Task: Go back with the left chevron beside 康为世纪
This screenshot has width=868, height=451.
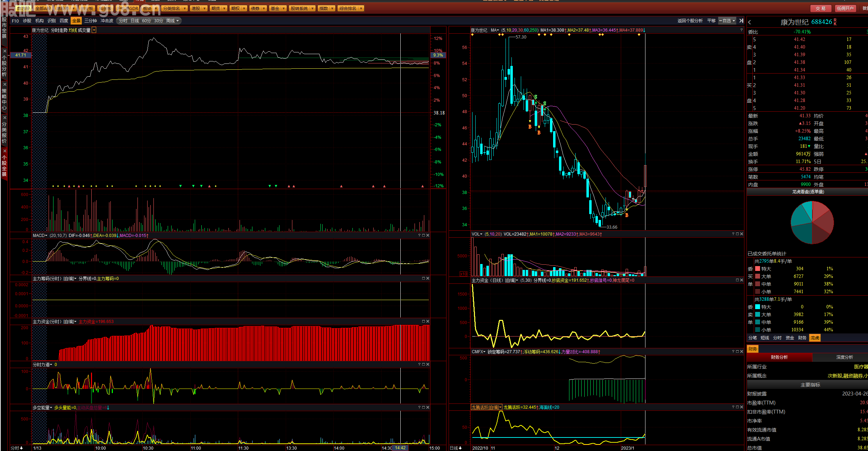Action: coord(750,22)
